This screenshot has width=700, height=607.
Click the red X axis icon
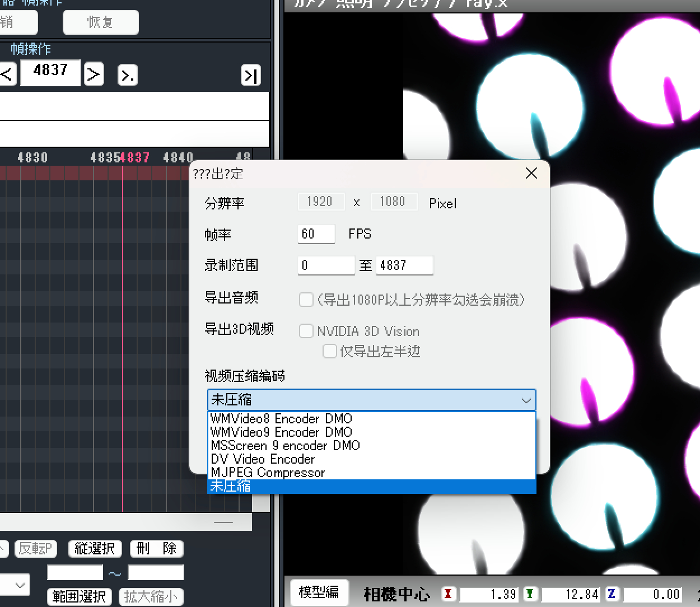pyautogui.click(x=448, y=594)
